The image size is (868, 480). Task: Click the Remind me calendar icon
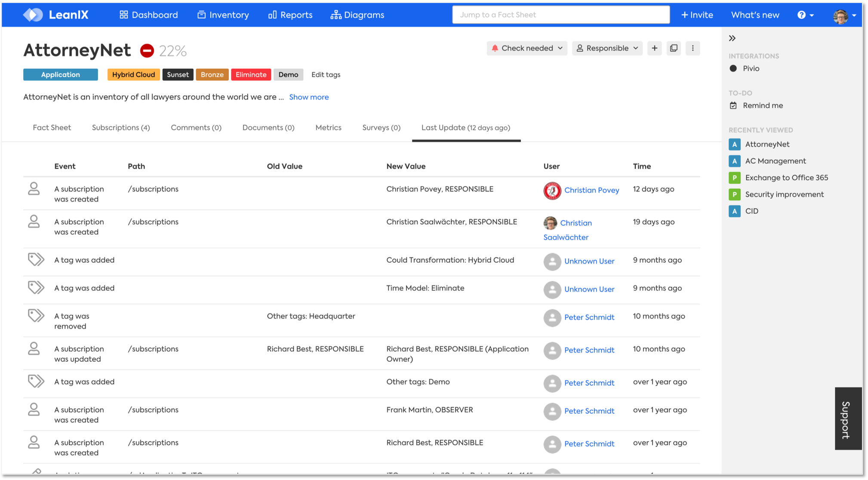click(x=733, y=105)
